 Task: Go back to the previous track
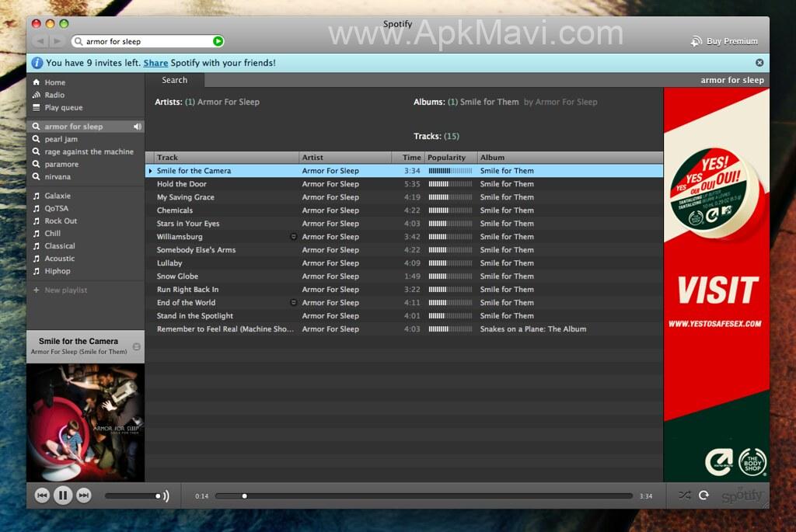pyautogui.click(x=42, y=495)
